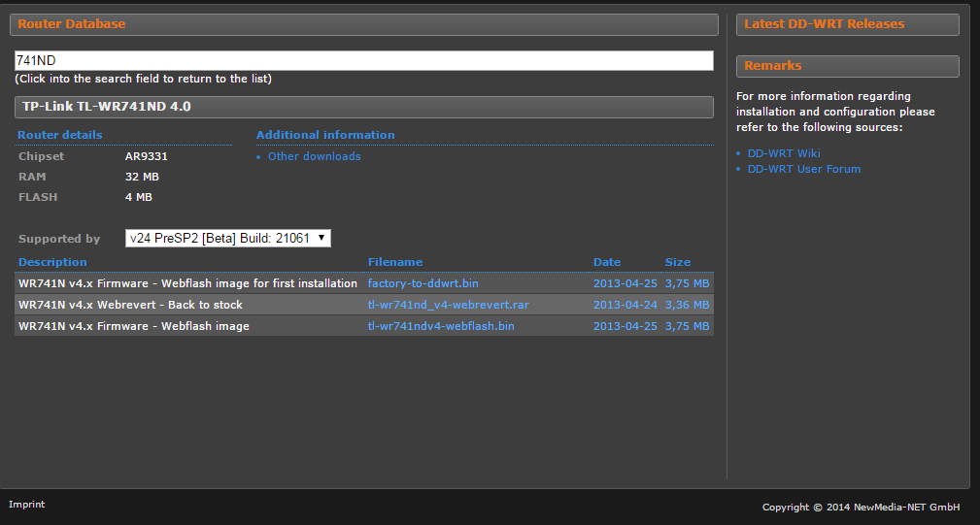Click the Imprint footer link

27,505
